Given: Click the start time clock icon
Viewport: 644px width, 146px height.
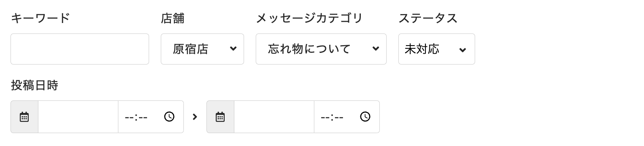Looking at the screenshot, I should point(169,117).
